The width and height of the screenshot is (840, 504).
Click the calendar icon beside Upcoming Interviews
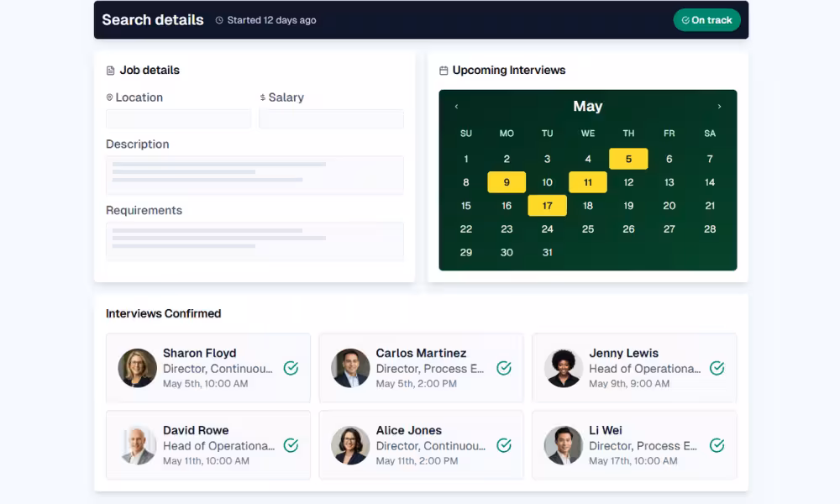coord(444,71)
